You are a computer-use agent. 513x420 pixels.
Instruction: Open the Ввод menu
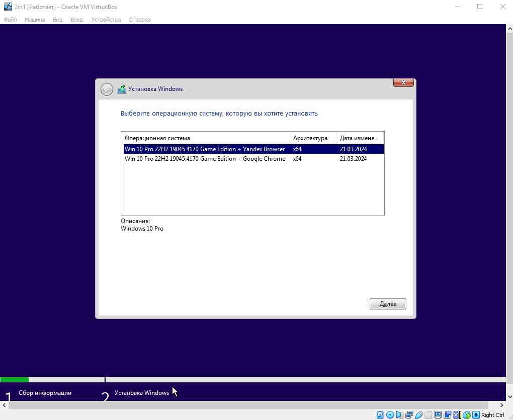[76, 20]
